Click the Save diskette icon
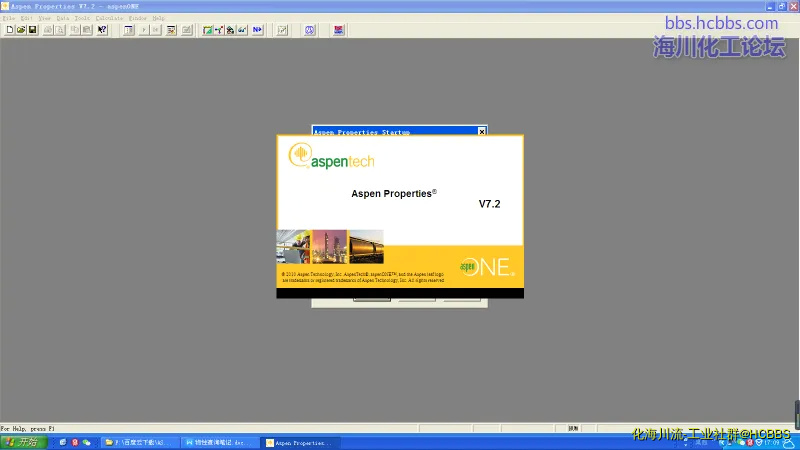 pos(32,30)
